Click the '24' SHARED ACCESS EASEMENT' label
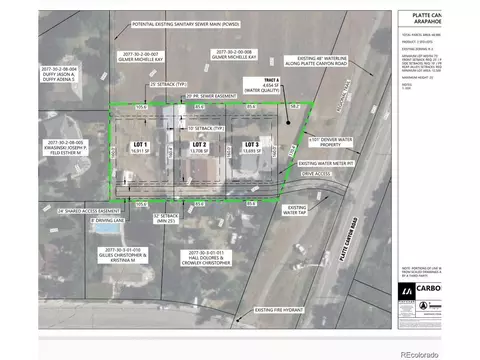This screenshot has height=360, width=480. [x=88, y=211]
